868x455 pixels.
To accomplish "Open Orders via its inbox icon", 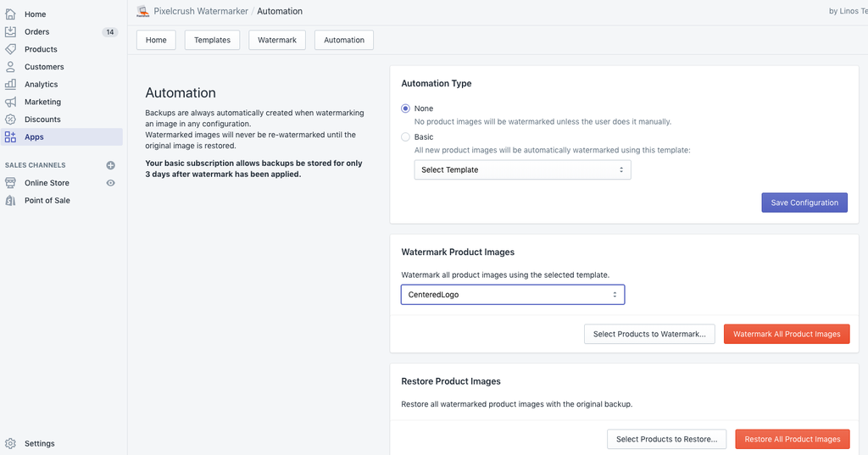I will pos(10,32).
